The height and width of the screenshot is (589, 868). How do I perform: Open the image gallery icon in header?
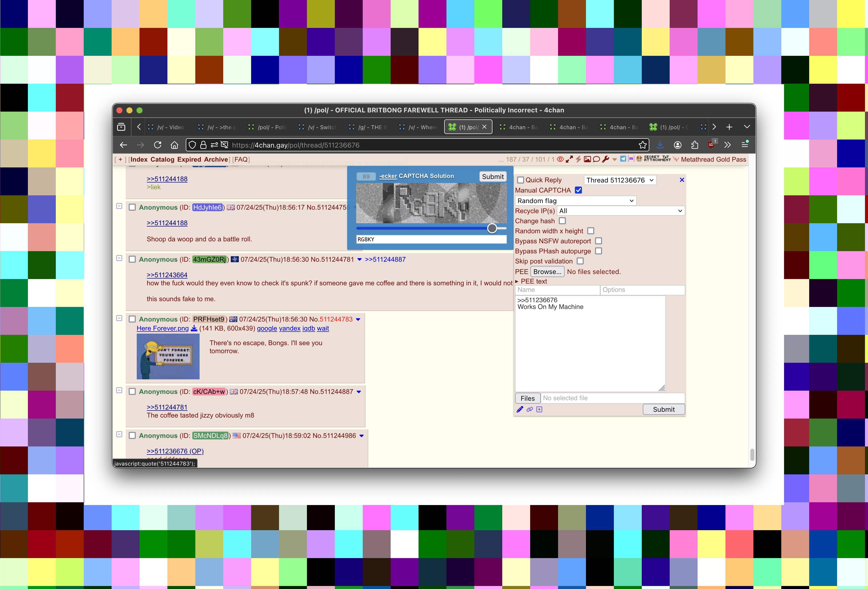[587, 159]
